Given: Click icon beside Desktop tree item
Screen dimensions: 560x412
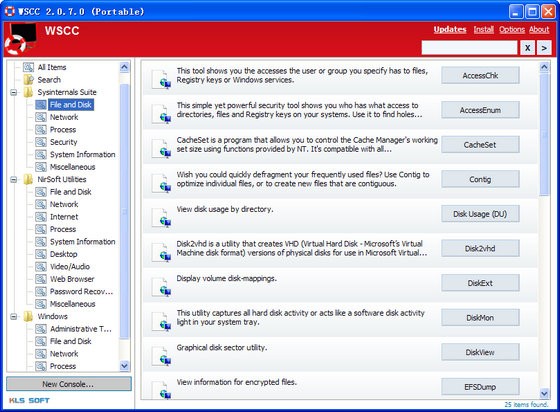Looking at the screenshot, I should point(41,254).
